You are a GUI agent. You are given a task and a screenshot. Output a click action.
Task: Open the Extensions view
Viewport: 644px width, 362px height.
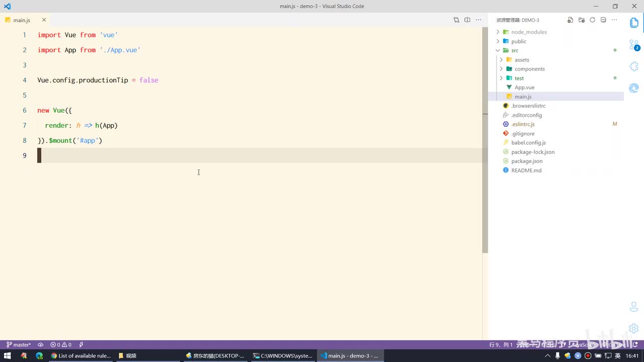[x=634, y=66]
